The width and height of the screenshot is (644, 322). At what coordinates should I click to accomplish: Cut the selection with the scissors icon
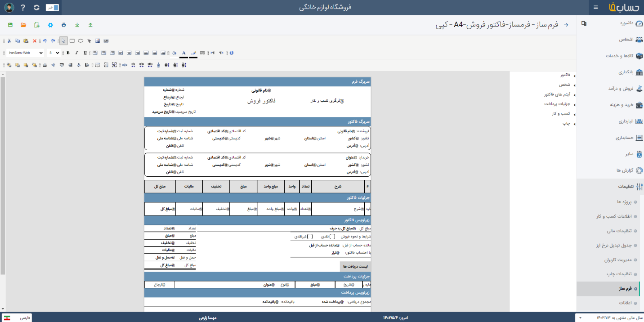coord(9,41)
